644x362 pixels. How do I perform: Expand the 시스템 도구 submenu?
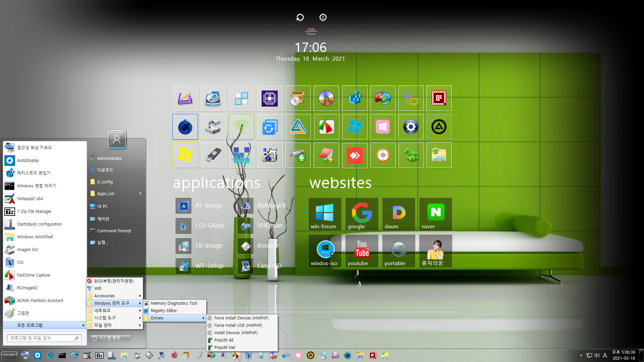(x=114, y=318)
